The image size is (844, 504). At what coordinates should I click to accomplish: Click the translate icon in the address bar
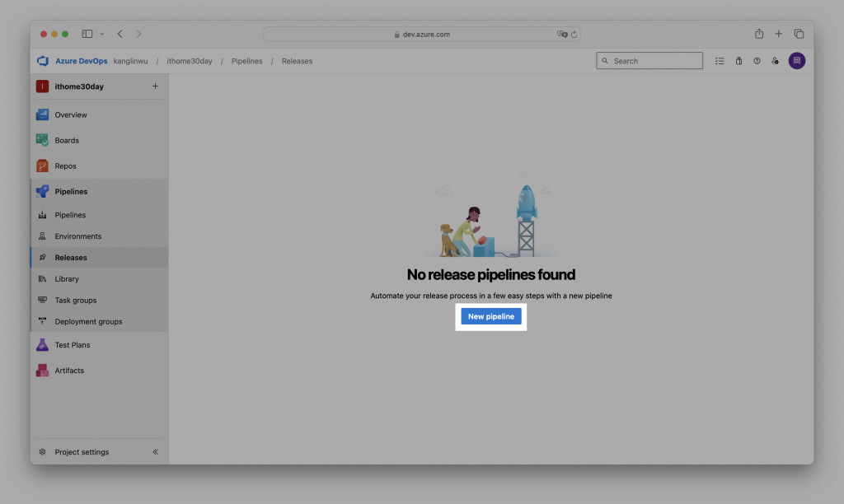click(562, 34)
